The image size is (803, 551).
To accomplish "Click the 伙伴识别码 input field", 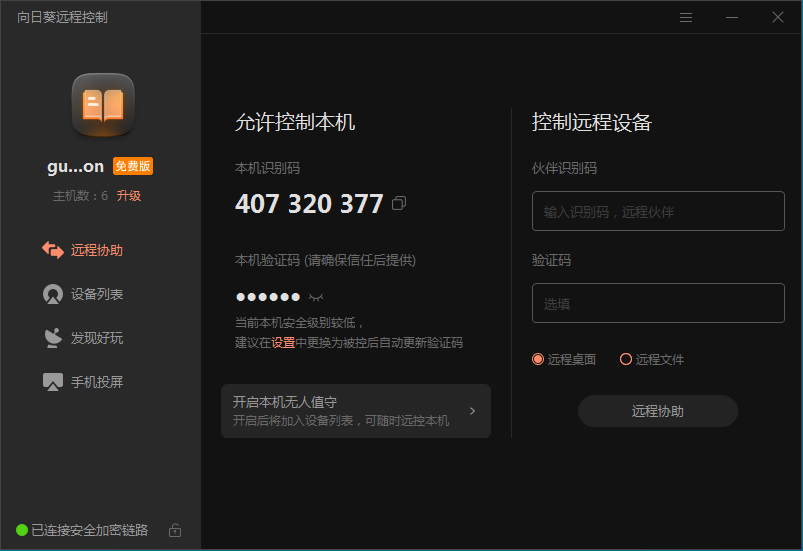I will [658, 211].
